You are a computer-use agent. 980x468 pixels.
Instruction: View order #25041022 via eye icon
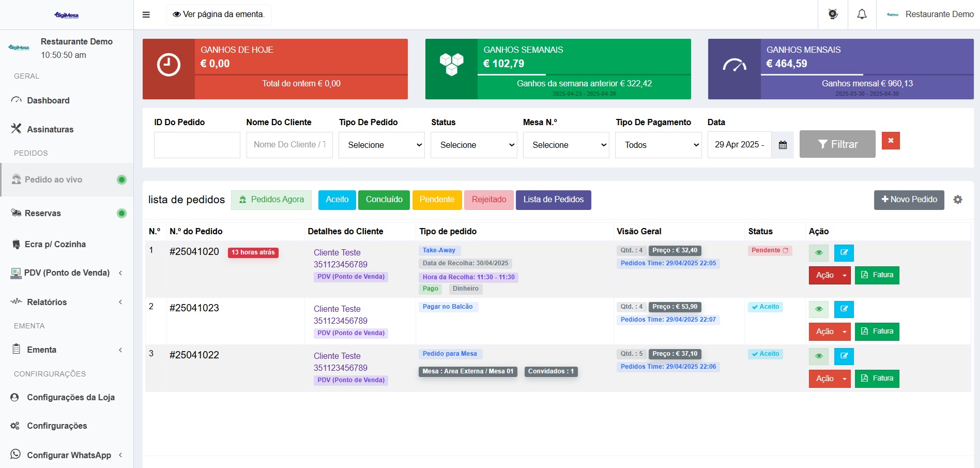819,356
